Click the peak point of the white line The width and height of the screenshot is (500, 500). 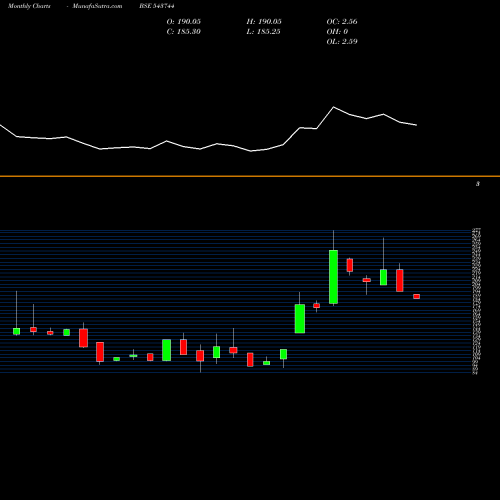click(334, 107)
